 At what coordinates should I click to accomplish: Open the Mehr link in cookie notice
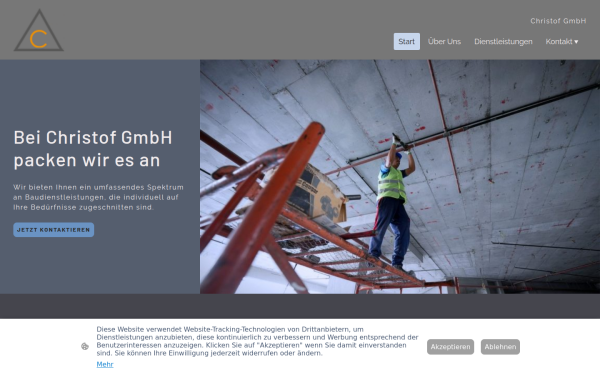[105, 364]
